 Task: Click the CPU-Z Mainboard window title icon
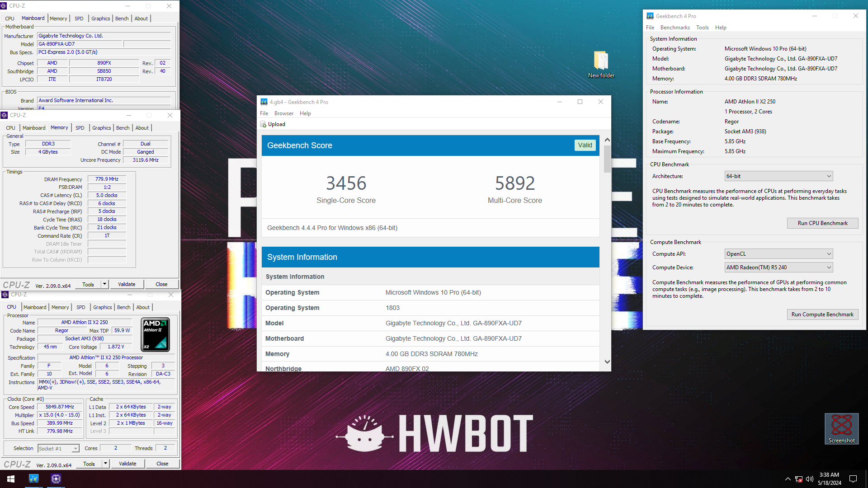[3, 6]
